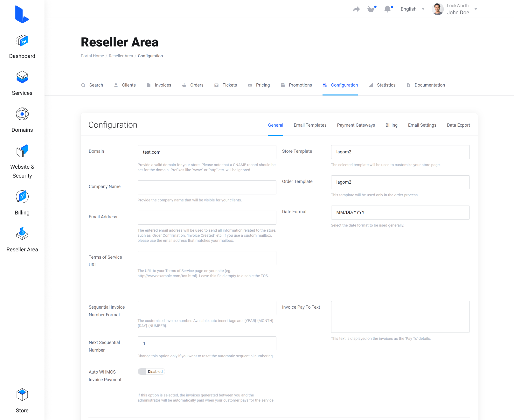Click the Orders basket icon

point(184,85)
